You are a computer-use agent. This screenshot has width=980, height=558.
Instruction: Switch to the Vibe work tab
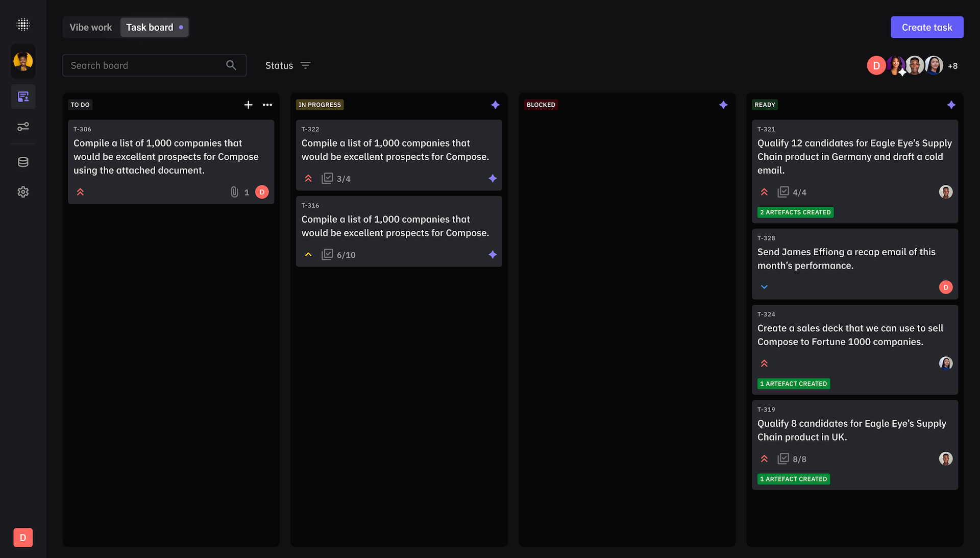[x=90, y=28]
